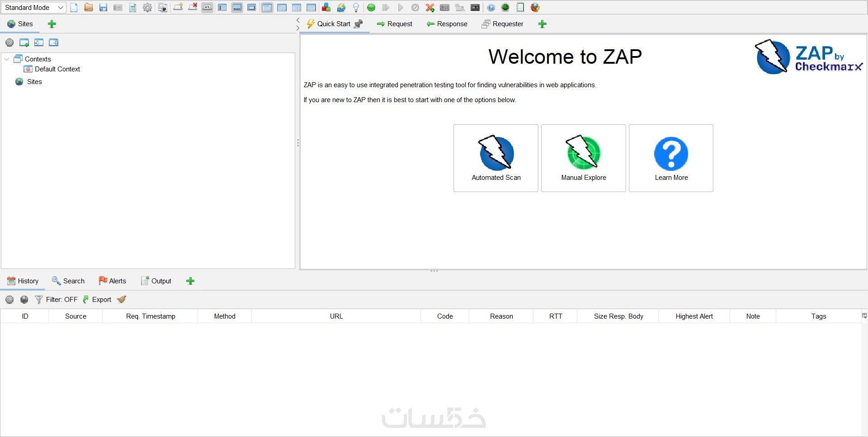868x437 pixels.
Task: Open the Quick Start tab
Action: pos(334,24)
